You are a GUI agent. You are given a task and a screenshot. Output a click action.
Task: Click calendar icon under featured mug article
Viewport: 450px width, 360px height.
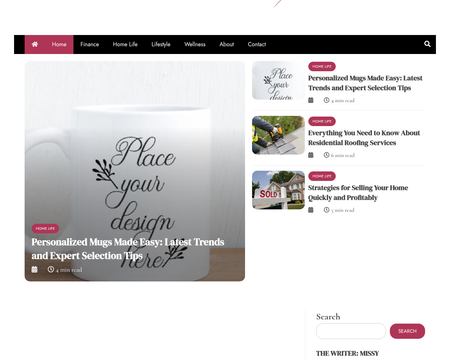[x=34, y=269]
